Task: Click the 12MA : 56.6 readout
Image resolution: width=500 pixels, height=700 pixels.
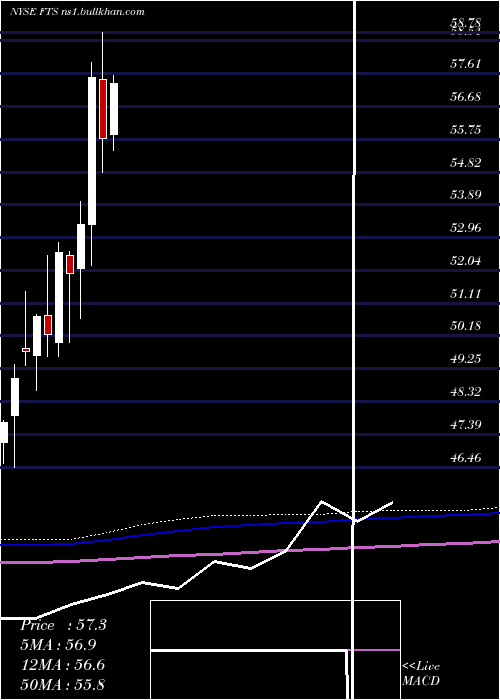Action: (63, 665)
